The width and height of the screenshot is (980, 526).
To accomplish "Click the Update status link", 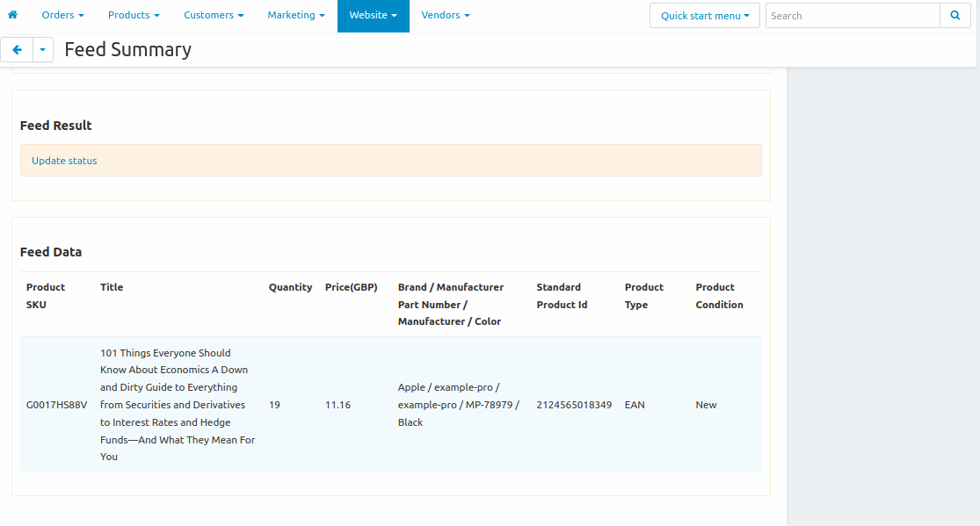I will 64,161.
